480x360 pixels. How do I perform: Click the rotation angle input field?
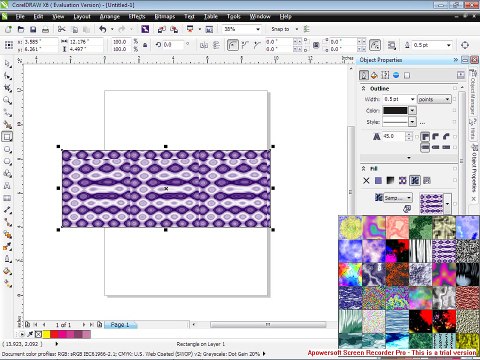pos(173,45)
